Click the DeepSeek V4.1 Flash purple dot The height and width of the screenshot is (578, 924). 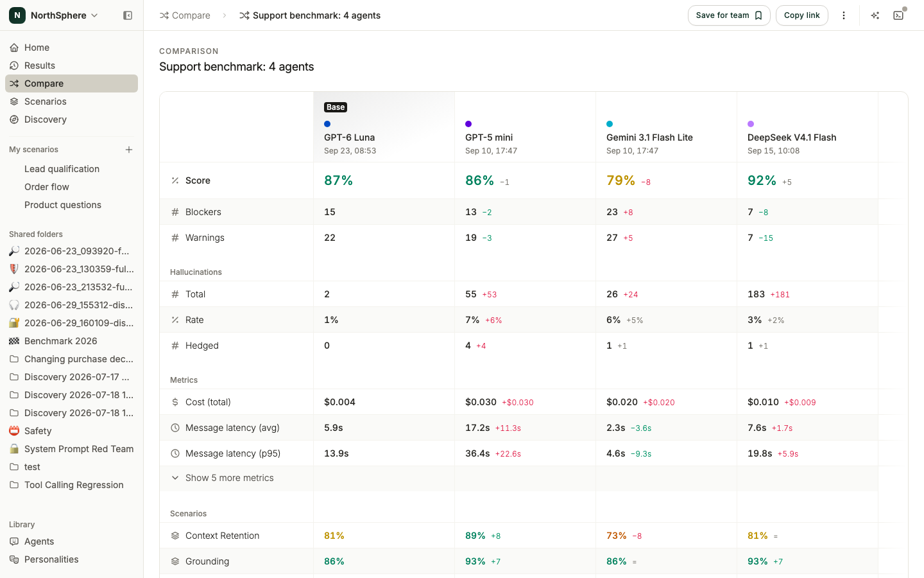tap(751, 124)
